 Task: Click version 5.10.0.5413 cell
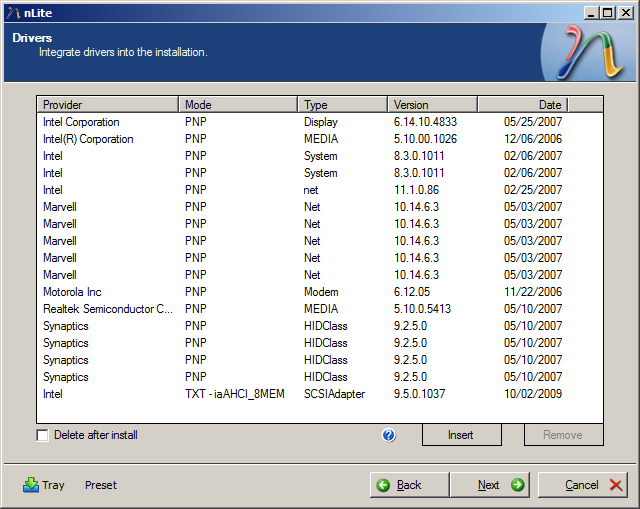[x=422, y=309]
